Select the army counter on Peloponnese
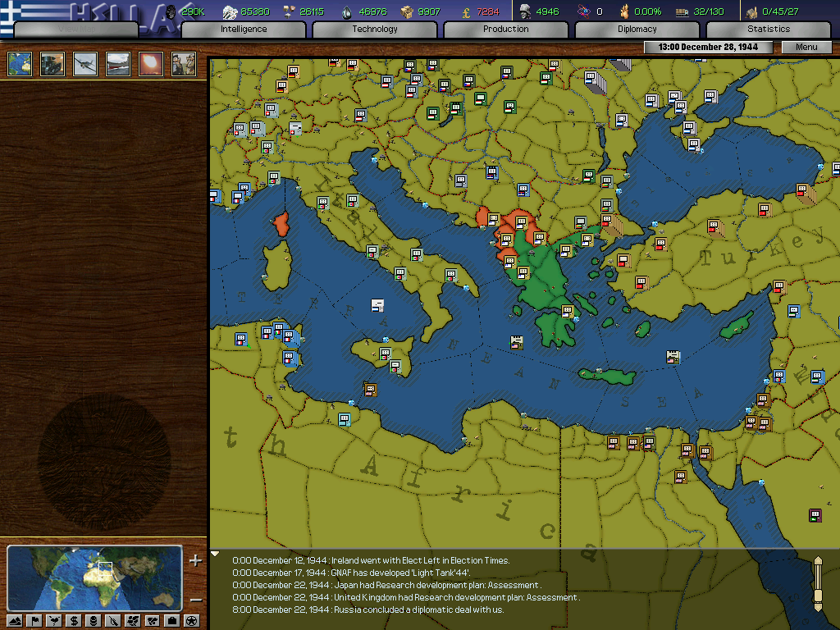840x630 pixels. coord(568,311)
